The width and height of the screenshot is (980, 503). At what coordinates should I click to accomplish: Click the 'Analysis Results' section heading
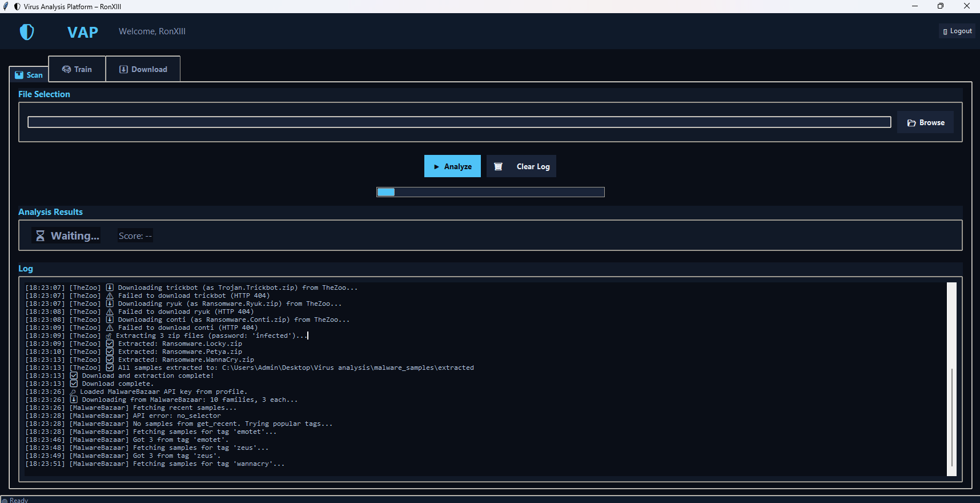[50, 212]
